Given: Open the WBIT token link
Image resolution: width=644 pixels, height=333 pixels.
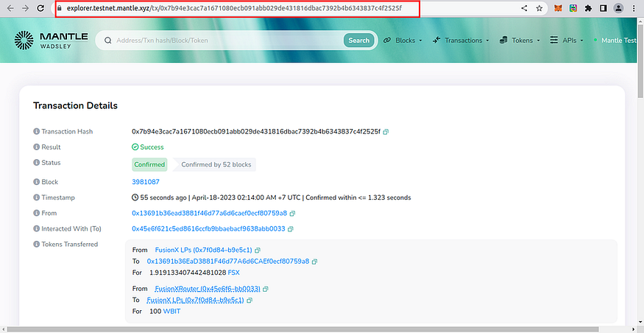Looking at the screenshot, I should [x=171, y=312].
